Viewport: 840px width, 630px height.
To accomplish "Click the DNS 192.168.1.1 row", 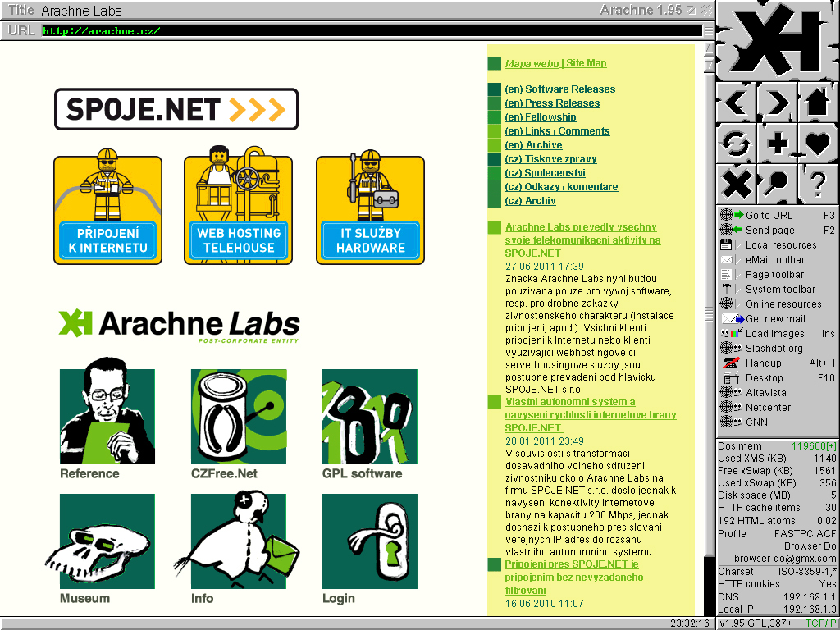I will click(x=777, y=597).
